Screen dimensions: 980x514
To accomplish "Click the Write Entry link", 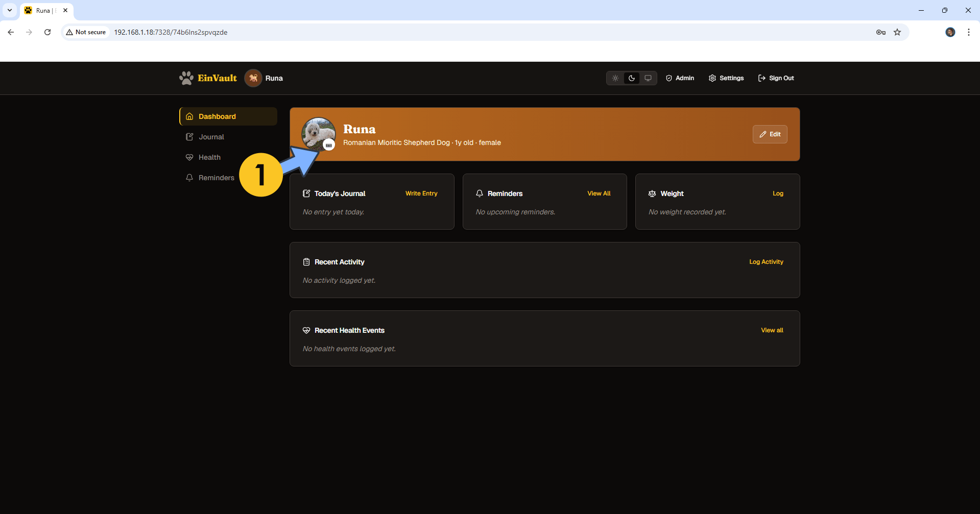I will (421, 193).
